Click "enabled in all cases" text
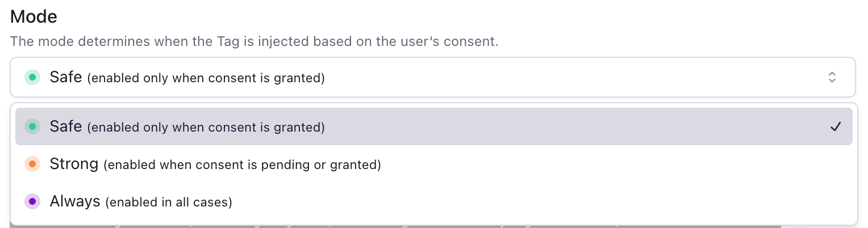Screen dimensions: 868x228 pyautogui.click(x=169, y=202)
